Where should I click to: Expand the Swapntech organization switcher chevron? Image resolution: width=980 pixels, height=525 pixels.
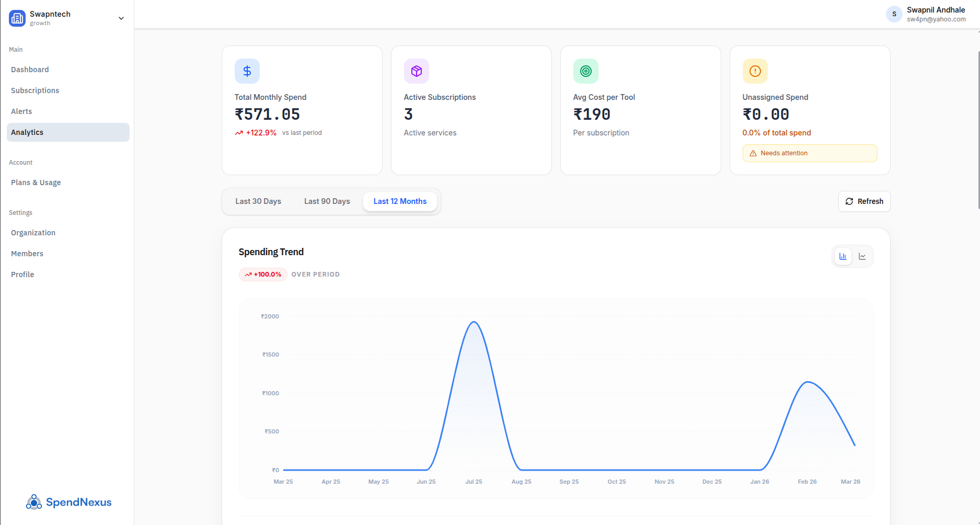click(121, 18)
